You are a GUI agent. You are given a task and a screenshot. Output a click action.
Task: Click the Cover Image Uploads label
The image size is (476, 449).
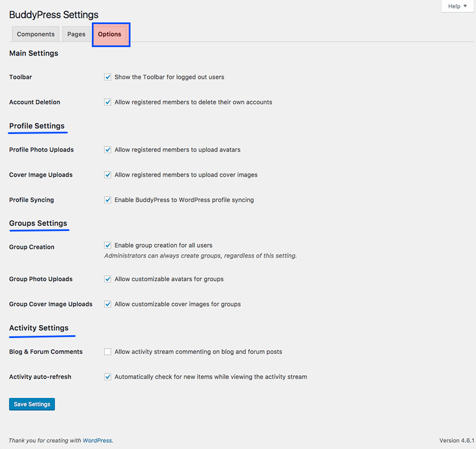(41, 175)
